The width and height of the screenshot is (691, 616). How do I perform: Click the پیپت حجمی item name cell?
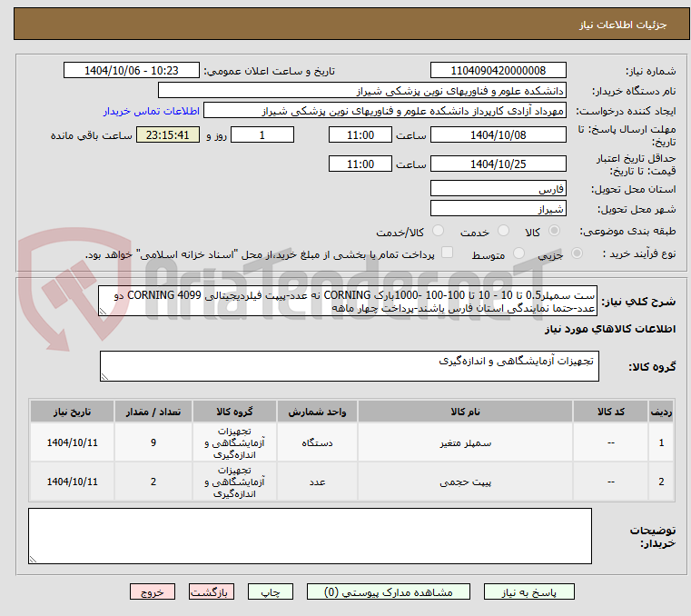465,482
